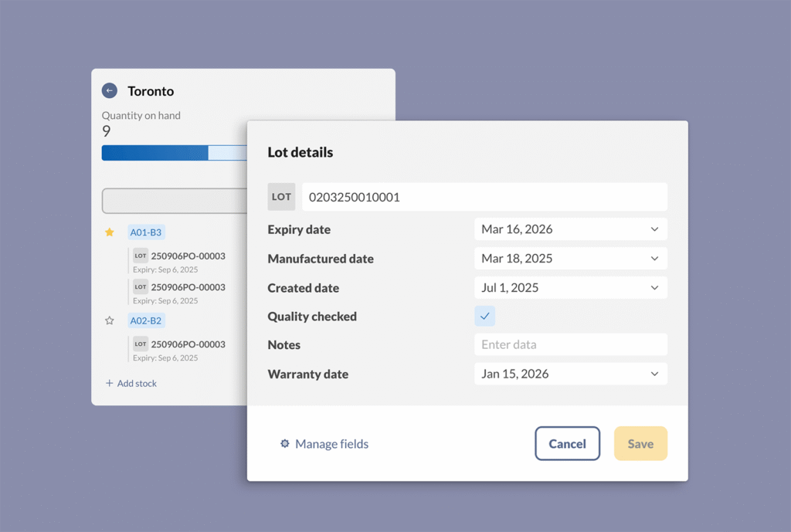Click the lot number 0203250010001 field
791x532 pixels.
(484, 197)
